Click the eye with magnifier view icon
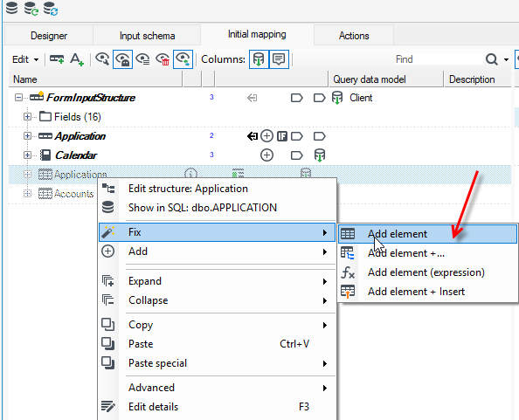Viewport: 519px width, 420px height. 102,59
